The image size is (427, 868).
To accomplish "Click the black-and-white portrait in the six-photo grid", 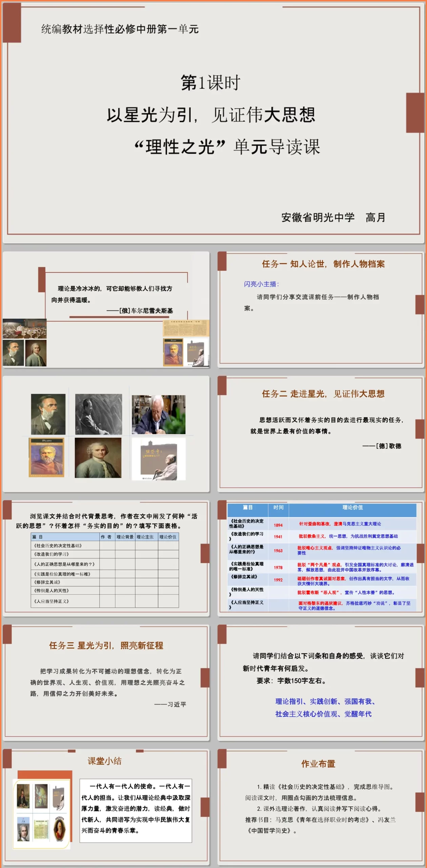I will click(98, 414).
